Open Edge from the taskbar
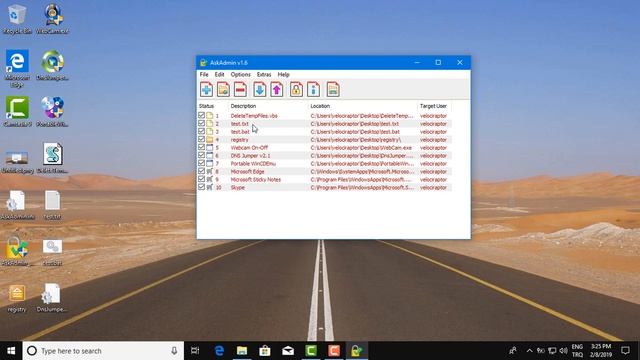Screen dimensions: 640x360 coord(219,351)
